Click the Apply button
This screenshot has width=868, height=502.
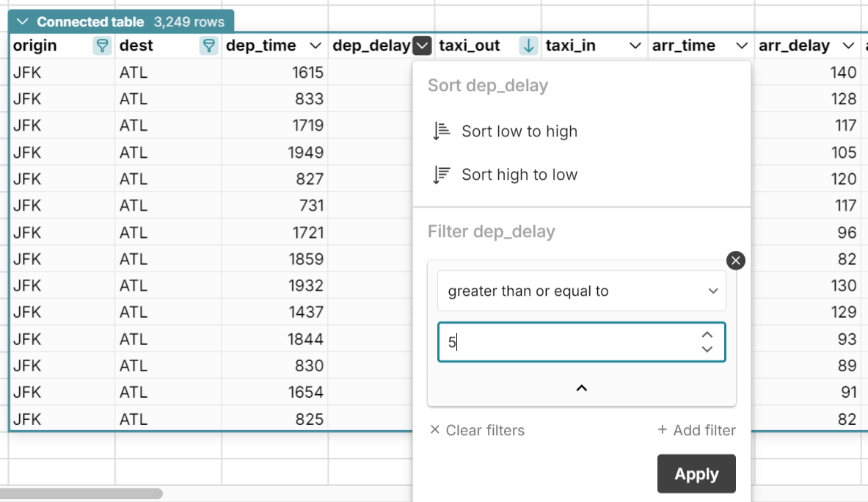pyautogui.click(x=696, y=473)
